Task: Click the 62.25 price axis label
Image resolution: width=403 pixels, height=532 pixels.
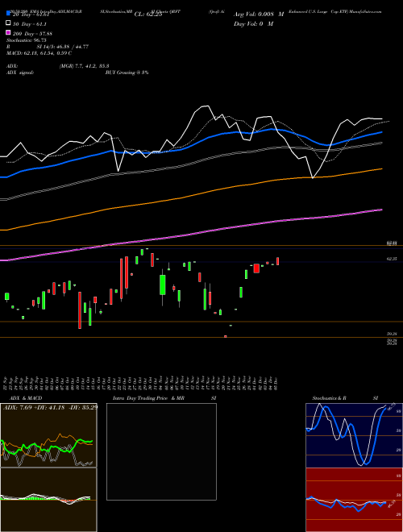Action: tap(392, 259)
